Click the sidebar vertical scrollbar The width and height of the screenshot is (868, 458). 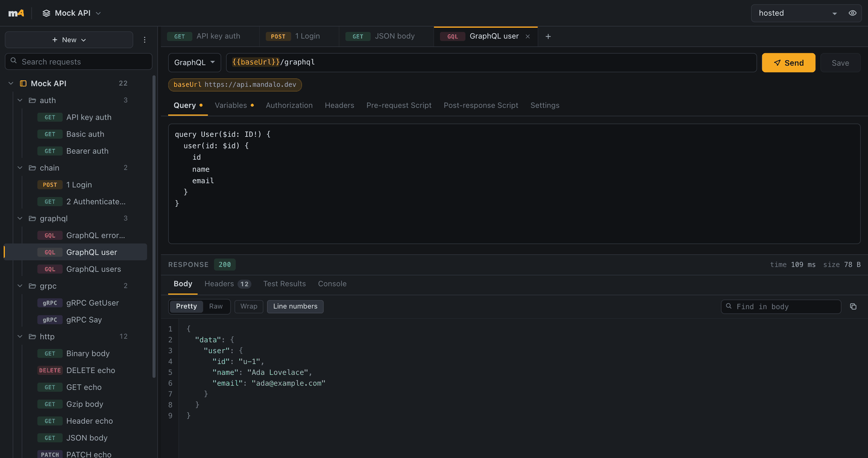click(x=154, y=226)
